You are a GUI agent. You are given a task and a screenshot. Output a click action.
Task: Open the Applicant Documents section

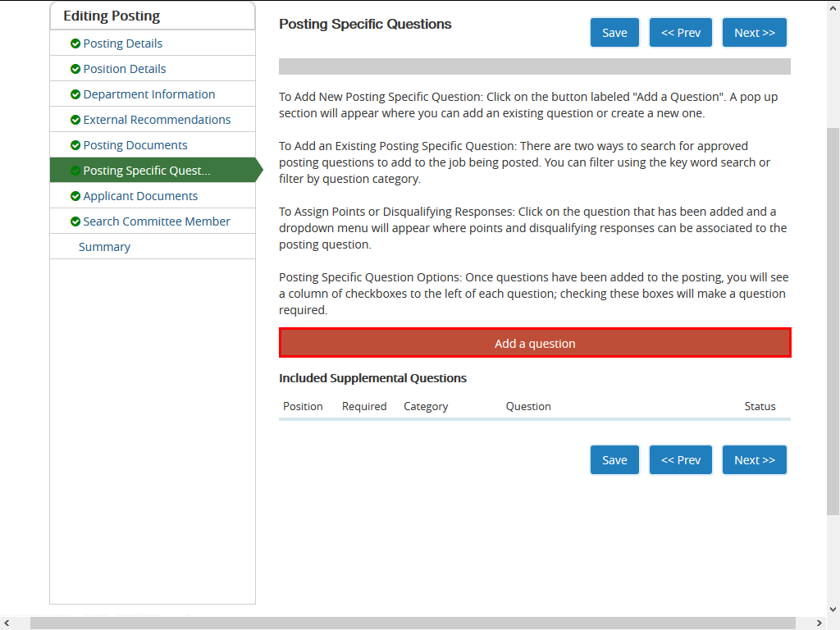[x=140, y=196]
